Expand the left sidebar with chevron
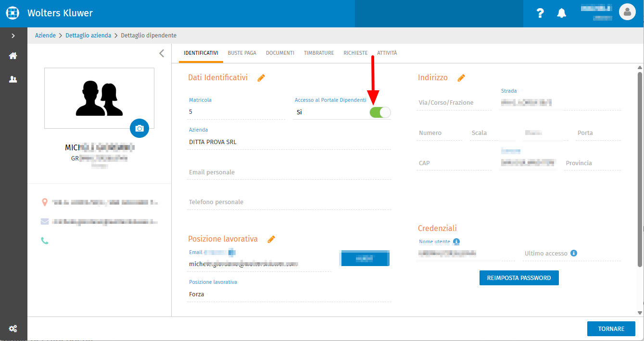 click(13, 36)
